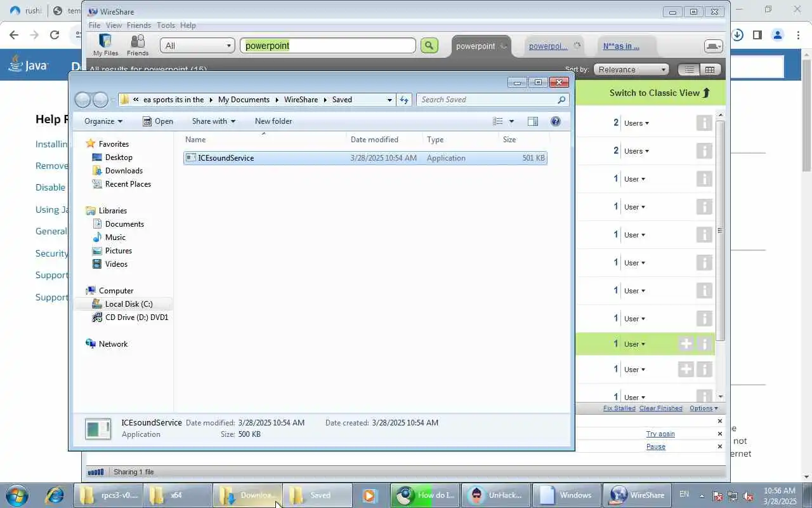Click Explorer Forward navigation button
Viewport: 812px width, 508px height.
coord(100,100)
